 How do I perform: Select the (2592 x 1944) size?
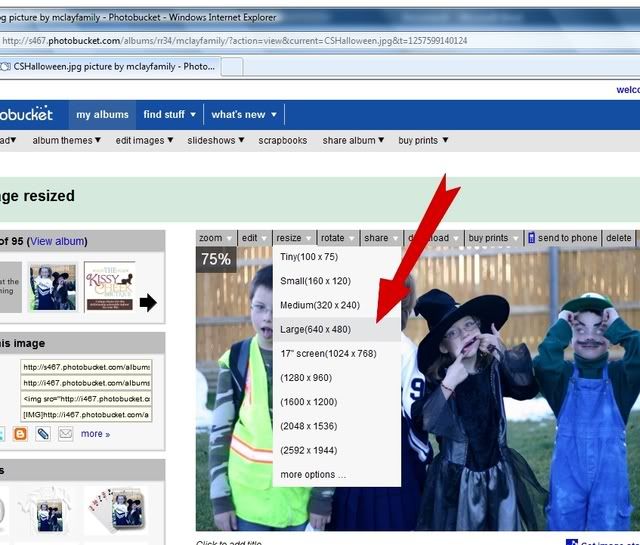tap(337, 450)
